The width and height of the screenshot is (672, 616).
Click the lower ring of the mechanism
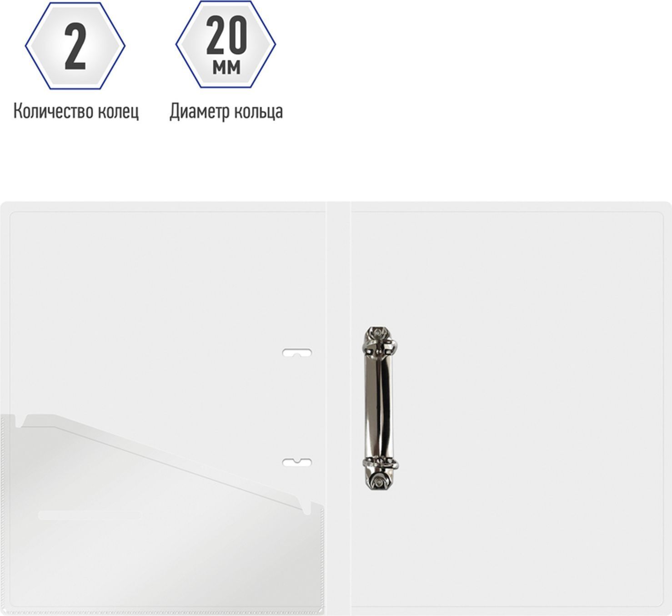381,464
